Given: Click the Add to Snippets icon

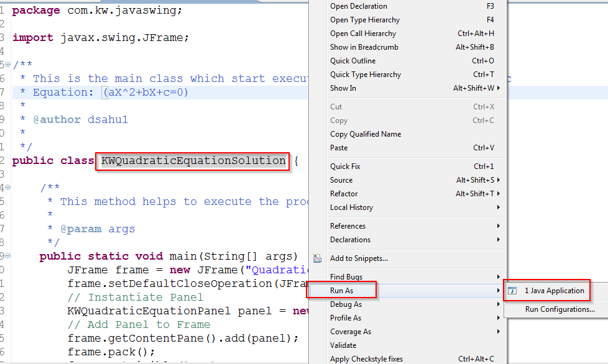Looking at the screenshot, I should coord(316,258).
